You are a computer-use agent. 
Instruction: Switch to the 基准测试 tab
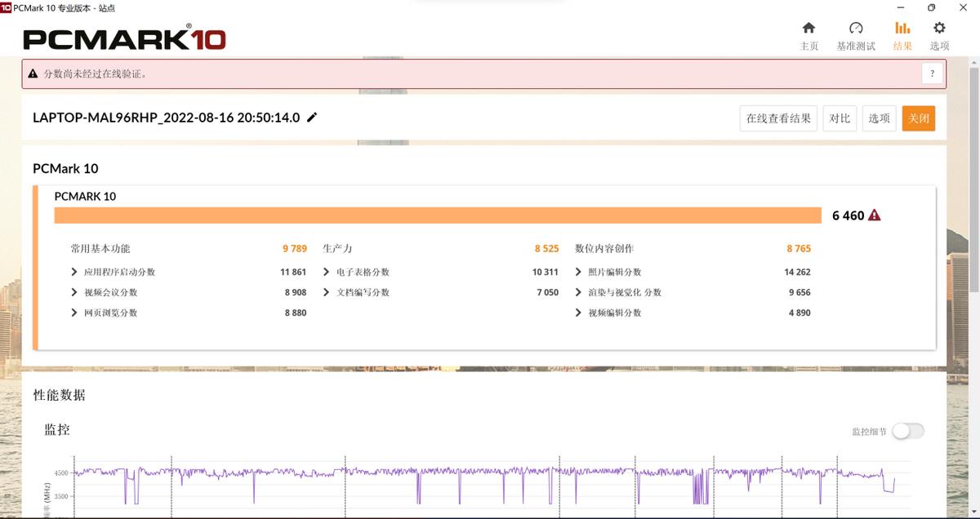point(855,36)
